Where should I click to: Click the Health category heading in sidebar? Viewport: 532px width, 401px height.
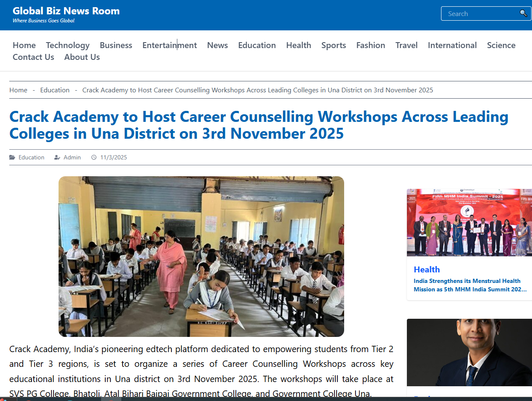426,269
